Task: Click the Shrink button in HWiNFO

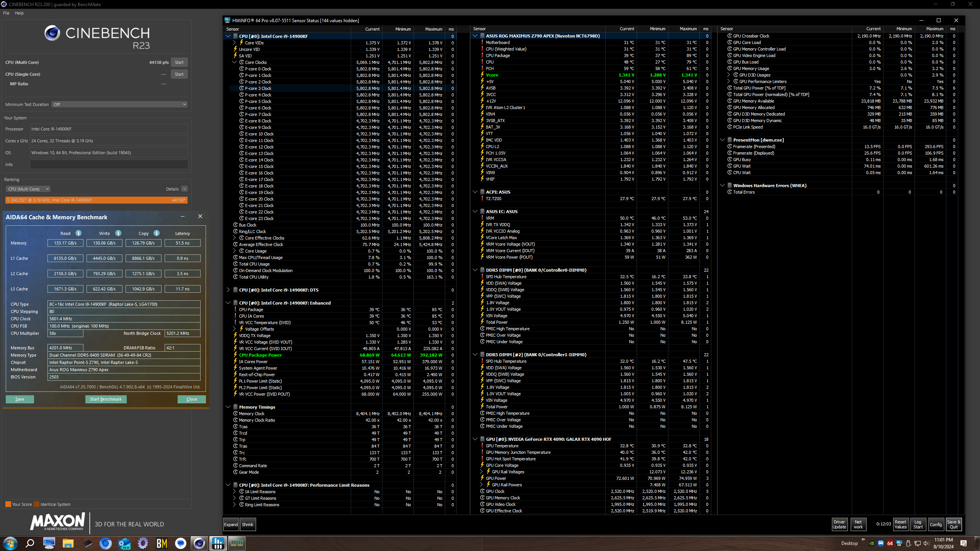Action: click(x=248, y=524)
